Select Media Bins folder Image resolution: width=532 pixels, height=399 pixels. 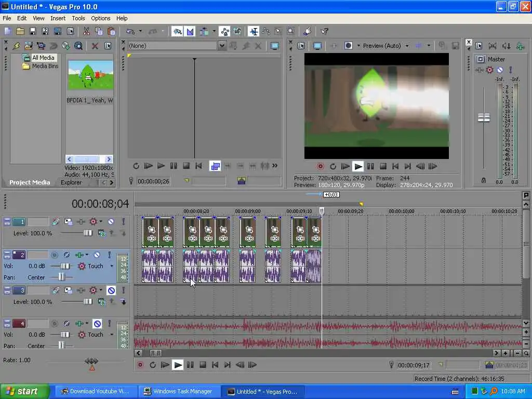coord(45,66)
